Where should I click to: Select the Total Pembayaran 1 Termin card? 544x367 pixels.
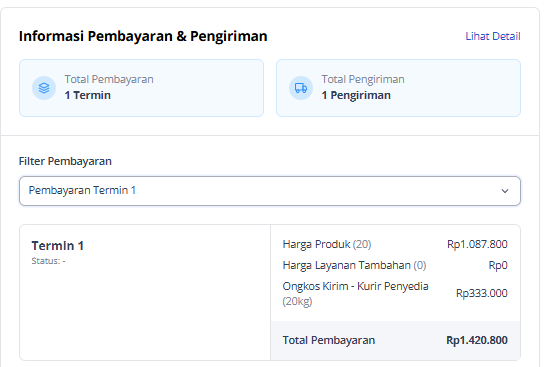coord(142,88)
